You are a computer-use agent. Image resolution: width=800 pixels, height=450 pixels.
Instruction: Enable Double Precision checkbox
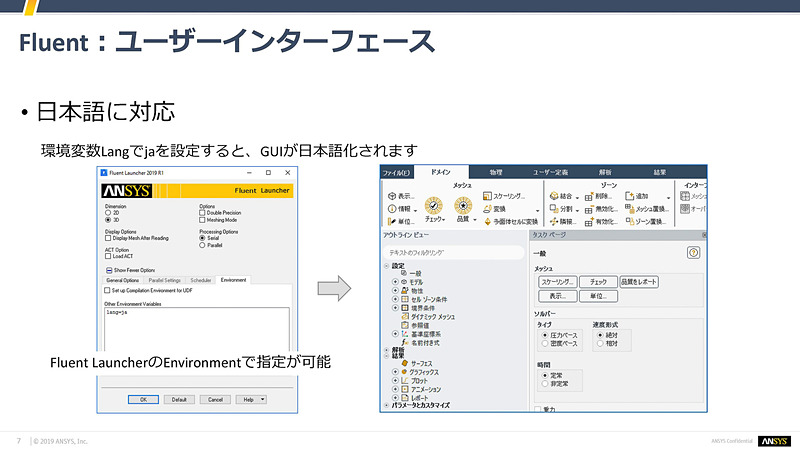(x=202, y=213)
